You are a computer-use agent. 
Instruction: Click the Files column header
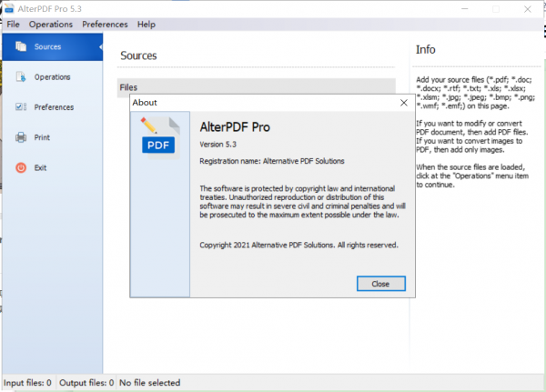[128, 87]
